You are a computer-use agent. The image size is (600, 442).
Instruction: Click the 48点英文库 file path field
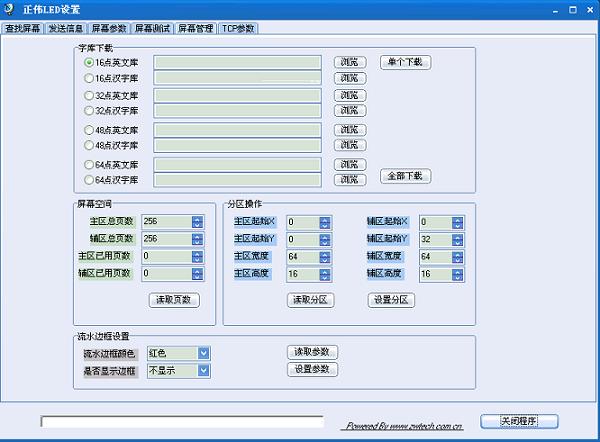pos(237,130)
